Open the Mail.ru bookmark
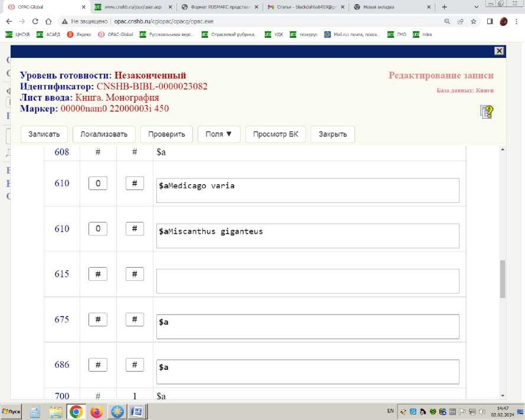The width and height of the screenshot is (525, 420). click(352, 34)
